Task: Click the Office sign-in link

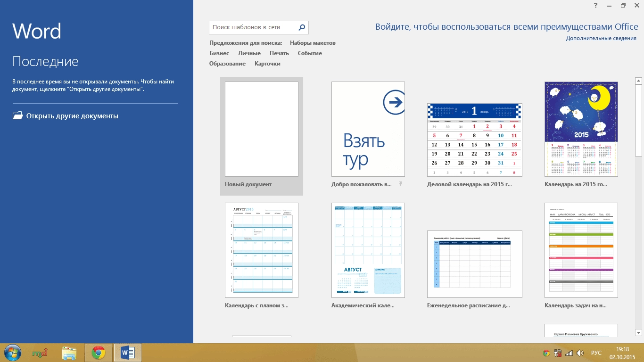Action: pos(507,27)
